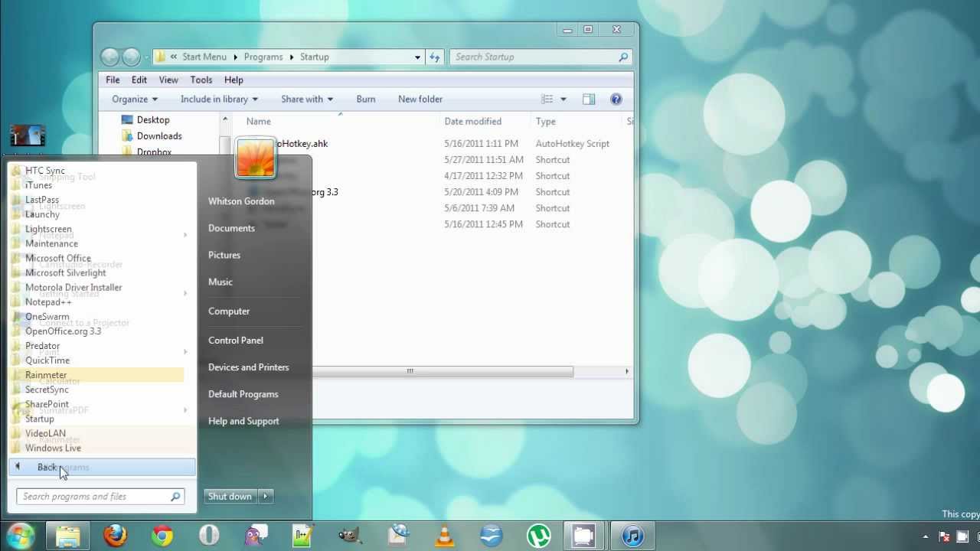
Task: Open more view options arrow
Action: 563,99
